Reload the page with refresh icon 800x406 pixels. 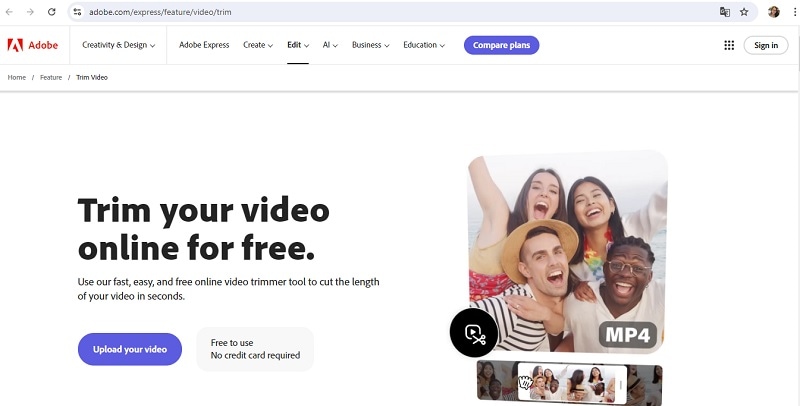pos(52,12)
